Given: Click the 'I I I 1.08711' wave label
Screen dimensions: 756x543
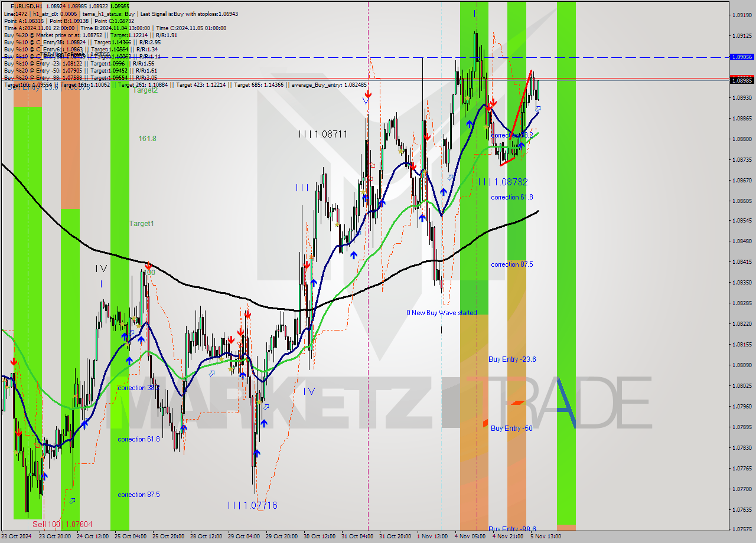Looking at the screenshot, I should [x=322, y=135].
